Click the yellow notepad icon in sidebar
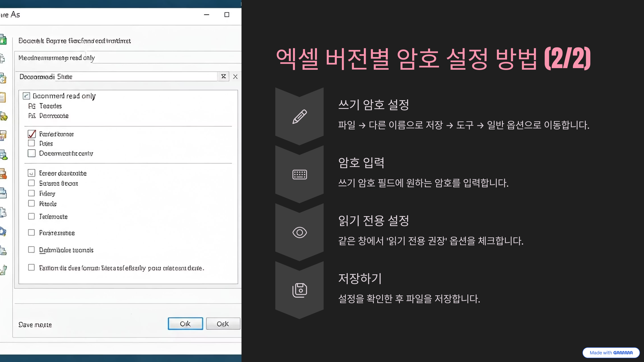Image resolution: width=644 pixels, height=362 pixels. [x=3, y=97]
